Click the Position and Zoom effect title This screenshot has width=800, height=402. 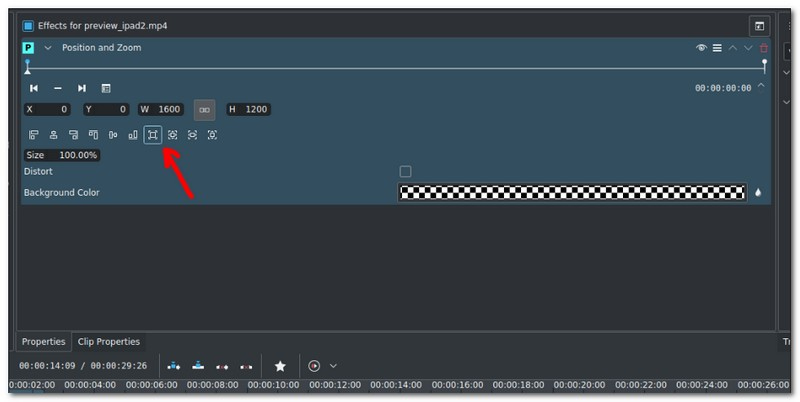(102, 48)
